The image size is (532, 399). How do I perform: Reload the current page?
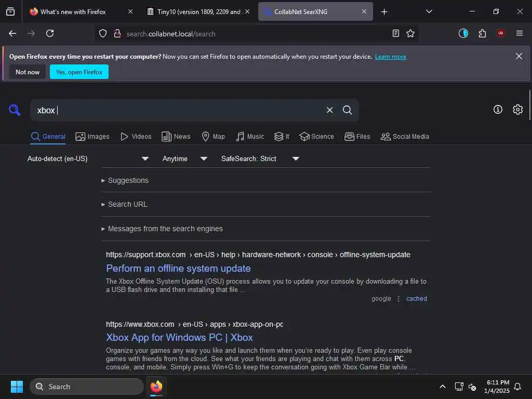pos(50,33)
